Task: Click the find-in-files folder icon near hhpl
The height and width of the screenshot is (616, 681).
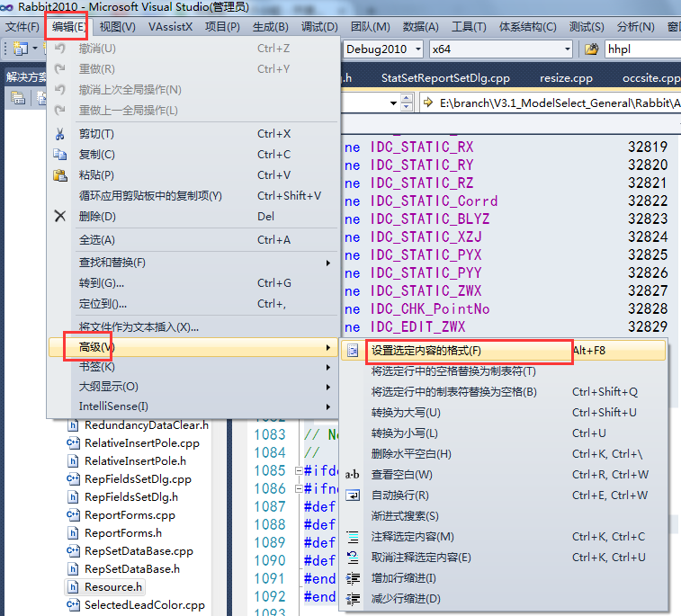Action: click(x=591, y=49)
